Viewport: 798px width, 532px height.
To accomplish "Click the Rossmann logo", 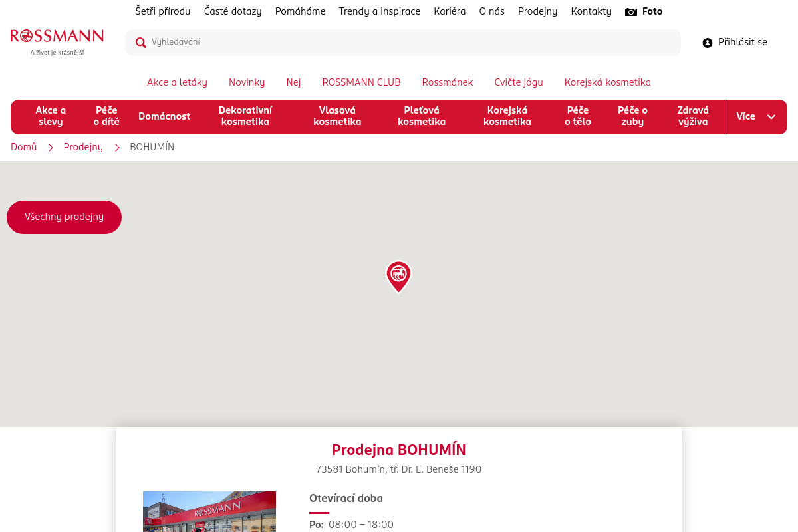I will coord(57,43).
